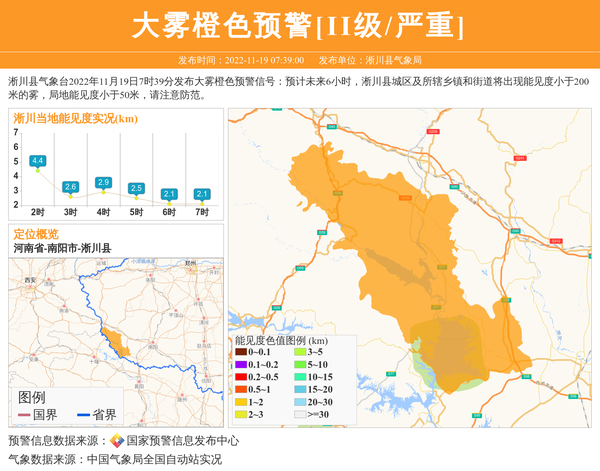Click the 1~2 orange legend swatch
The height and width of the screenshot is (471, 600).
(240, 401)
